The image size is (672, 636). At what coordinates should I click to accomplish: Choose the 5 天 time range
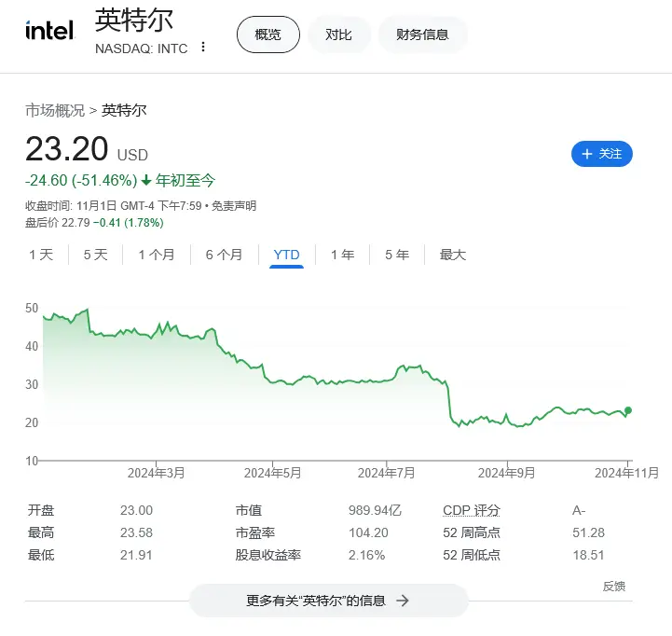pyautogui.click(x=95, y=255)
